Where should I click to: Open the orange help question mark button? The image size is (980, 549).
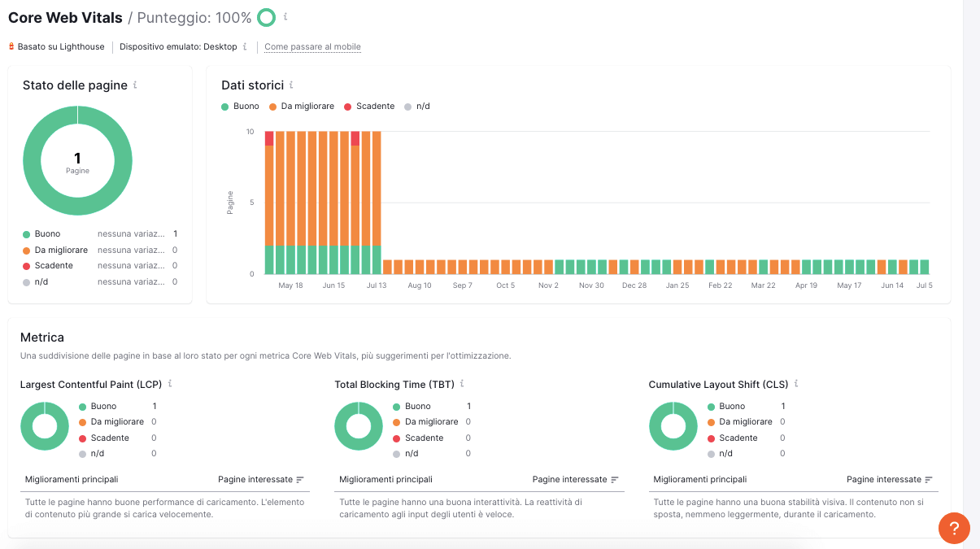click(x=954, y=528)
